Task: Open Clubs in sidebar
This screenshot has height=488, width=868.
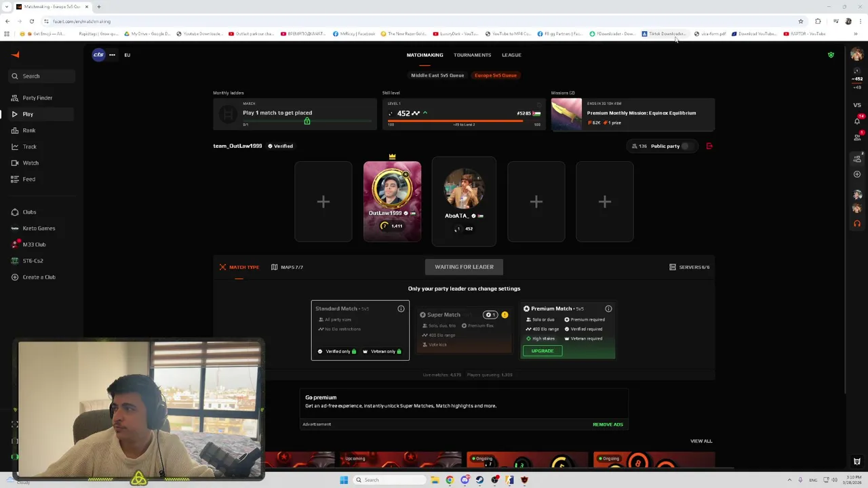Action: tap(24, 212)
